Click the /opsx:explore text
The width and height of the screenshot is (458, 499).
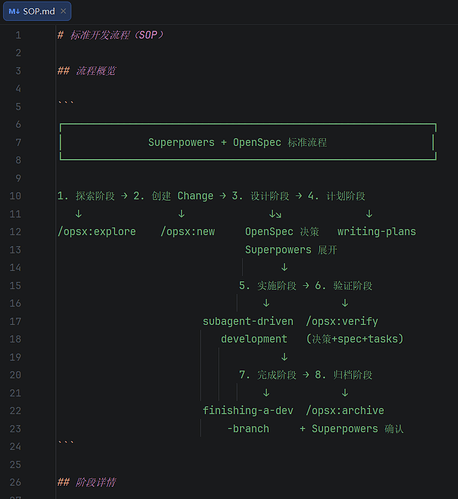97,232
